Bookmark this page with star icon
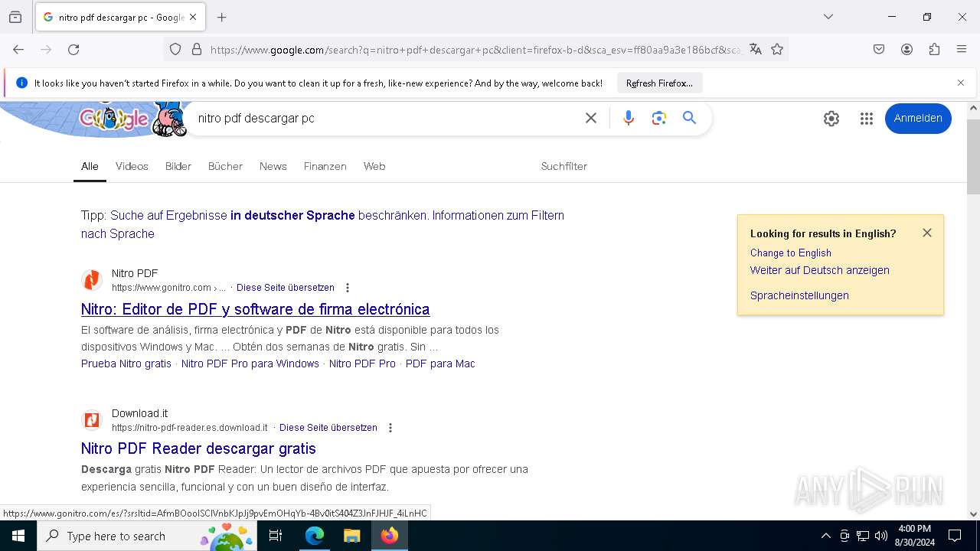The width and height of the screenshot is (980, 551). point(777,50)
